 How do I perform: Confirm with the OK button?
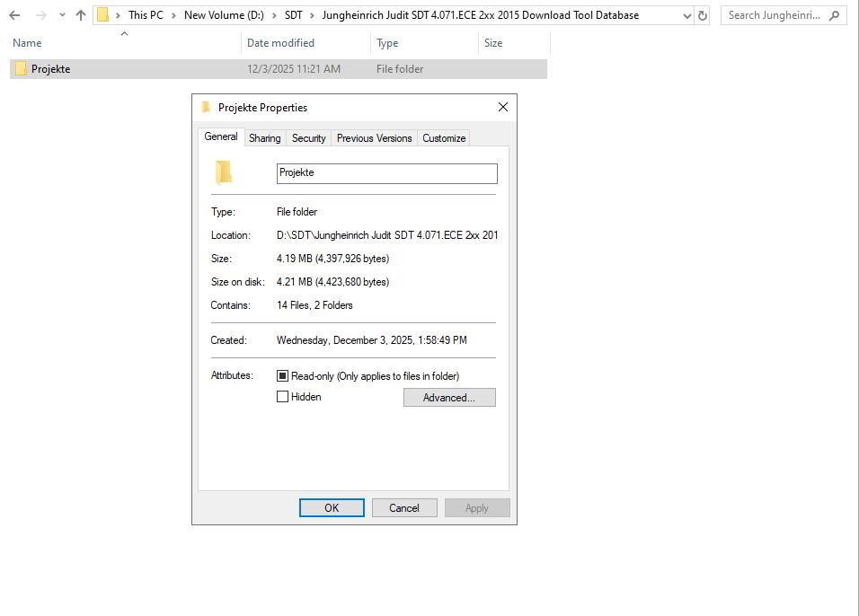[x=332, y=507]
